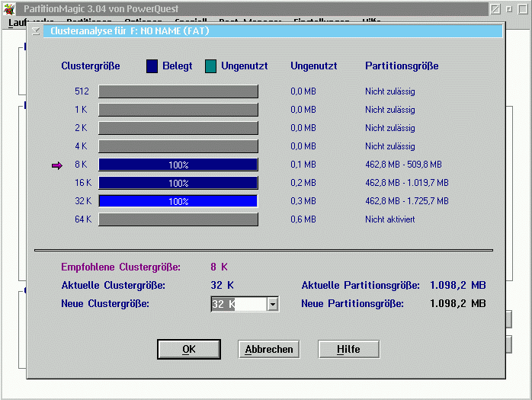Click the 0,1 MB unused value
This screenshot has height=400, width=532.
click(303, 165)
